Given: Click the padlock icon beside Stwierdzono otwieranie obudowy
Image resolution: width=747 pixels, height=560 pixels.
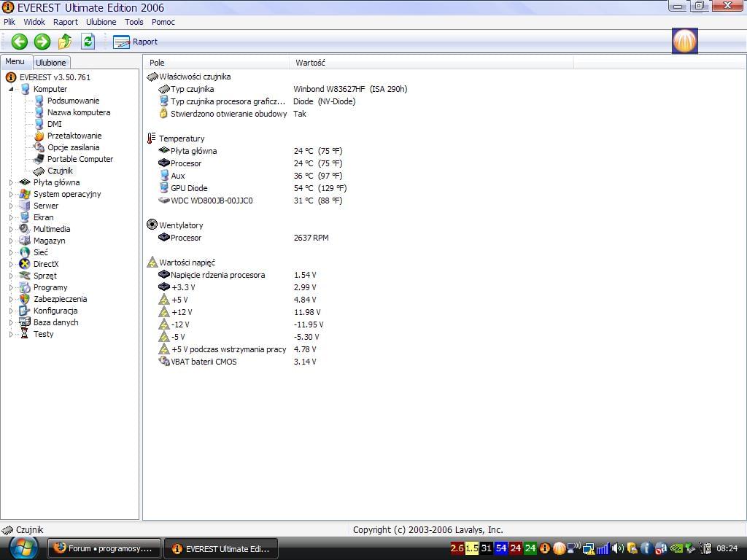Looking at the screenshot, I should [163, 113].
